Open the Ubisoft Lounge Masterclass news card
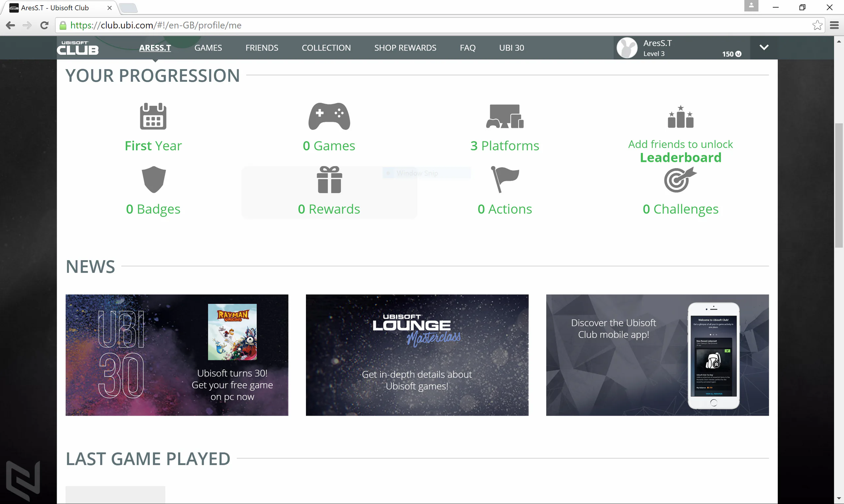Image resolution: width=844 pixels, height=504 pixels. click(417, 355)
